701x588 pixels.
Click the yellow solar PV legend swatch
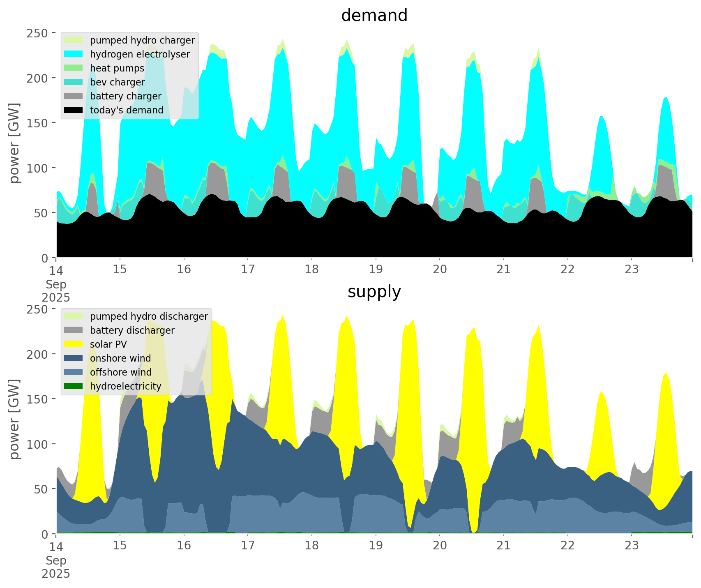74,344
